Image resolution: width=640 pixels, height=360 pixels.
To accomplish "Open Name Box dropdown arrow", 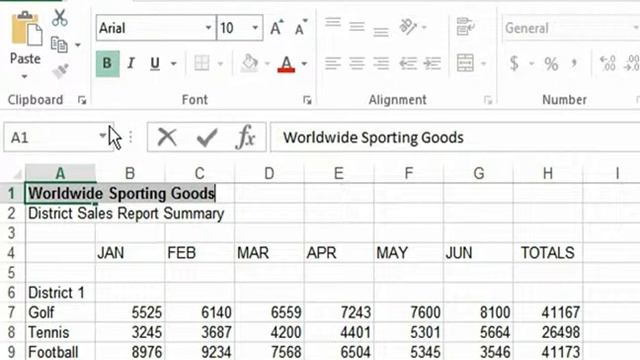I will coord(103,136).
